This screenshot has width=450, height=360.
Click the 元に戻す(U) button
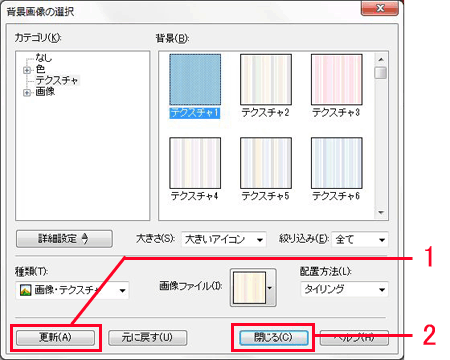click(147, 337)
